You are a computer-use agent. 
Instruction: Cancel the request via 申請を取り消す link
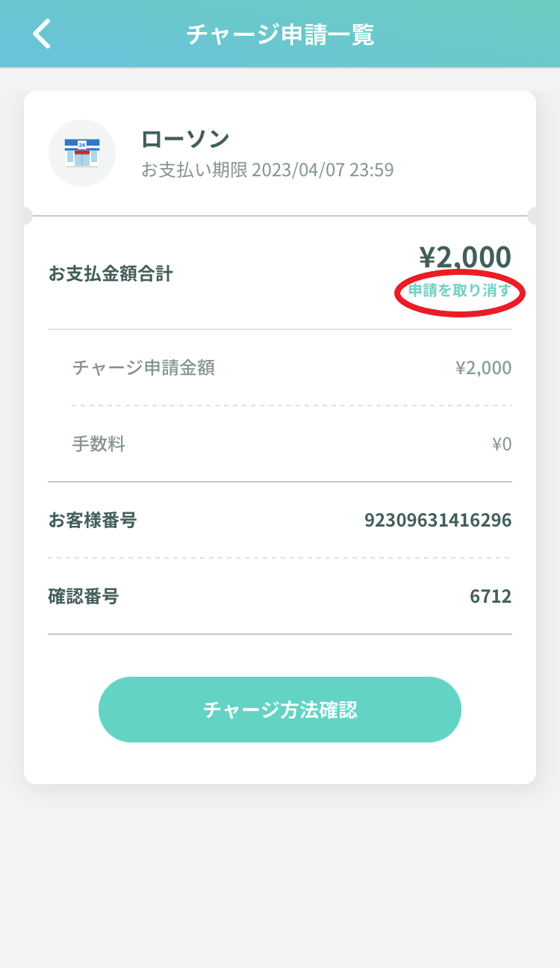pos(460,291)
